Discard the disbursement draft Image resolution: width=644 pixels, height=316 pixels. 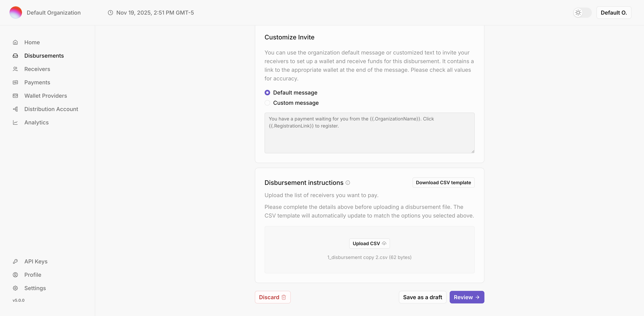(272, 297)
